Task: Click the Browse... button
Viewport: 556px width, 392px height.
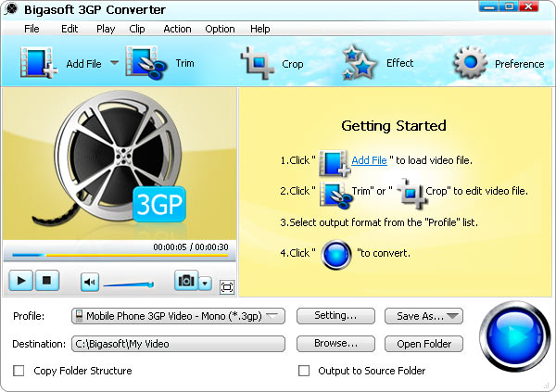Action: [335, 344]
